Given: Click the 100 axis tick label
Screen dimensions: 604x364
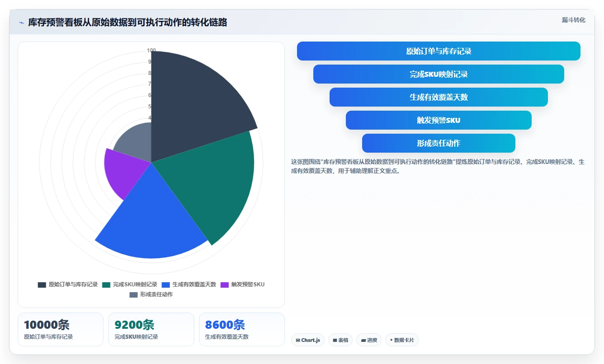Looking at the screenshot, I should point(151,51).
